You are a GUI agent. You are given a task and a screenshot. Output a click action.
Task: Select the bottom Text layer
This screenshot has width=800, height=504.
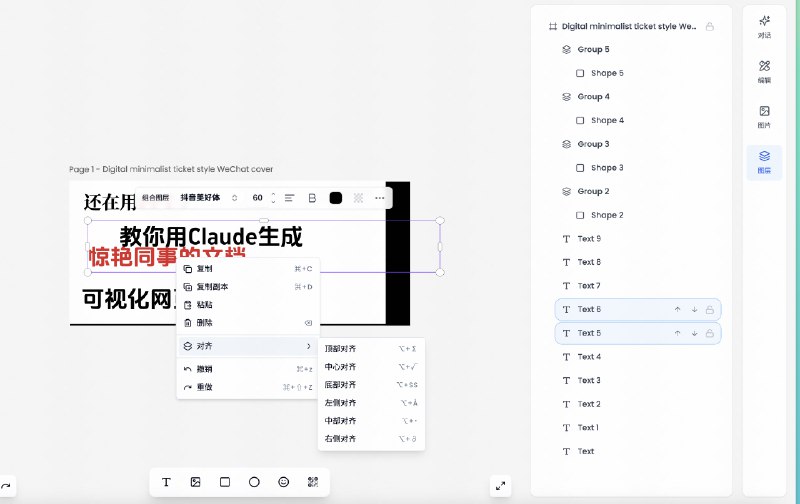coord(638,451)
